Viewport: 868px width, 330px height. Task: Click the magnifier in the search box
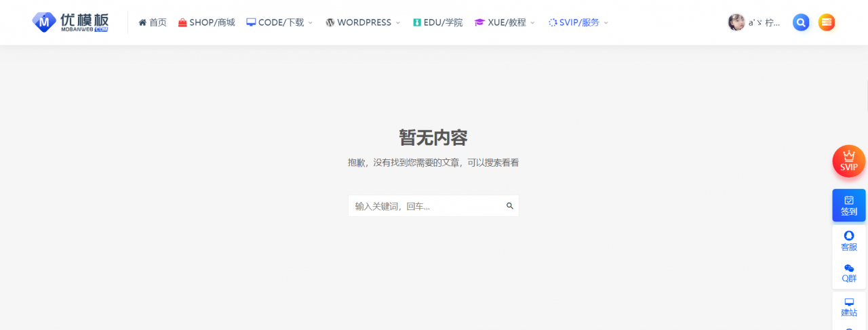(x=510, y=206)
